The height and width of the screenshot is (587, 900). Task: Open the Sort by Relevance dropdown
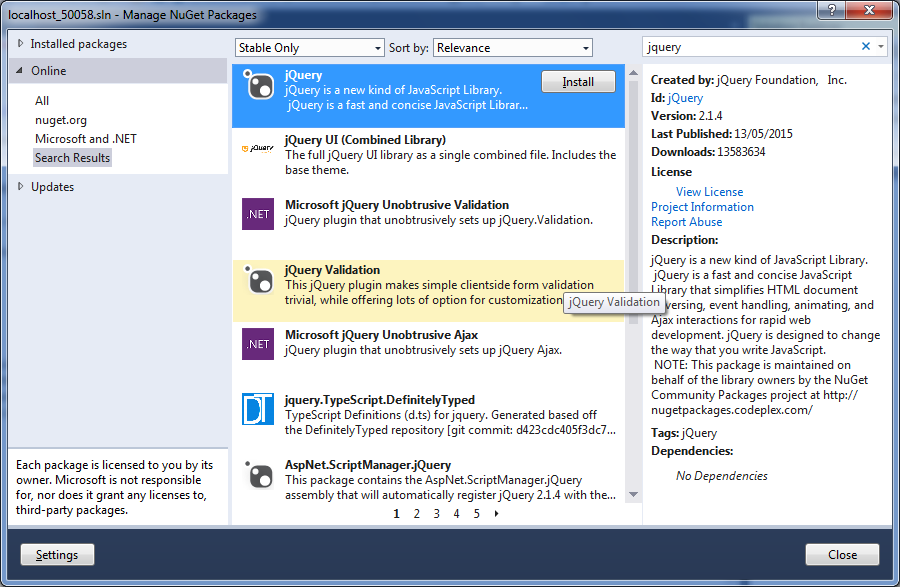pos(513,48)
